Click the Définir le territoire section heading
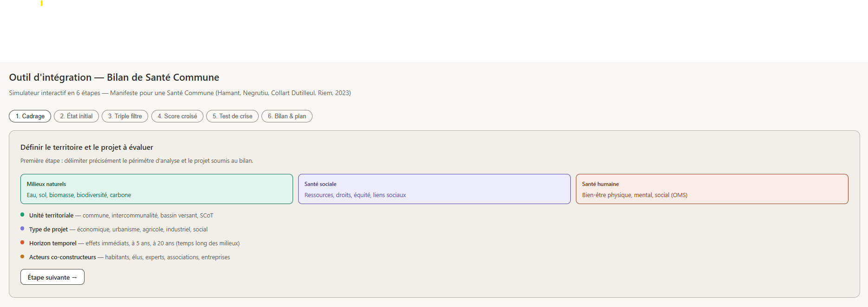 87,147
